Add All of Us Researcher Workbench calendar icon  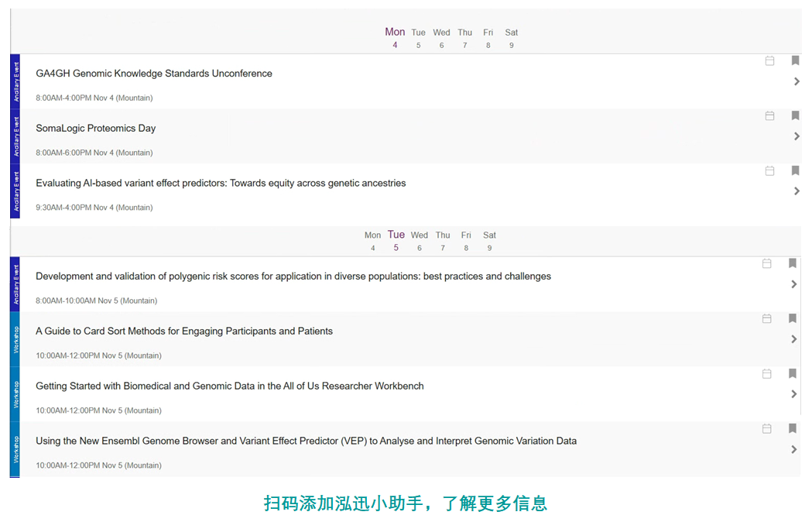pyautogui.click(x=766, y=374)
